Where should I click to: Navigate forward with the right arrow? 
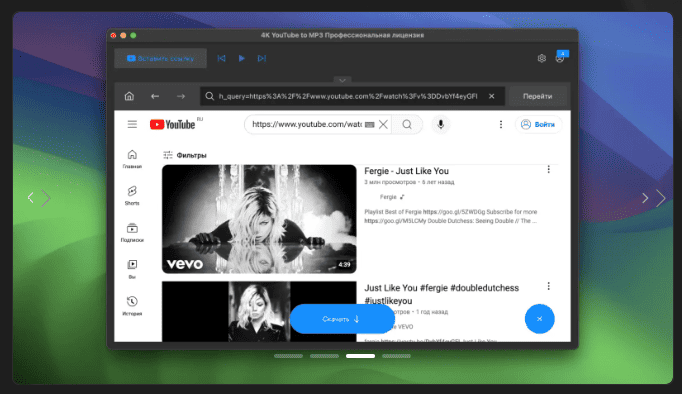(x=181, y=96)
